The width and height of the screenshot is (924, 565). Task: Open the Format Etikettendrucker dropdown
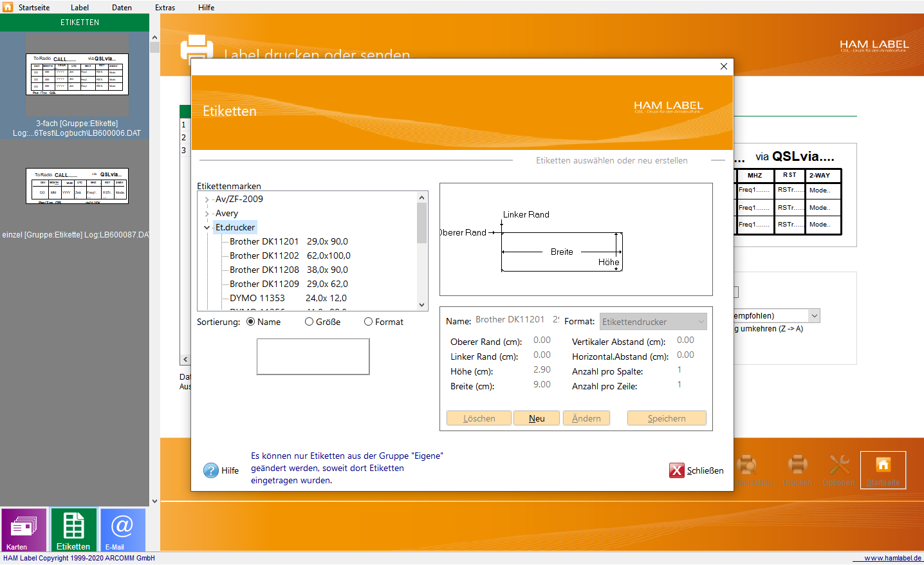pyautogui.click(x=653, y=322)
